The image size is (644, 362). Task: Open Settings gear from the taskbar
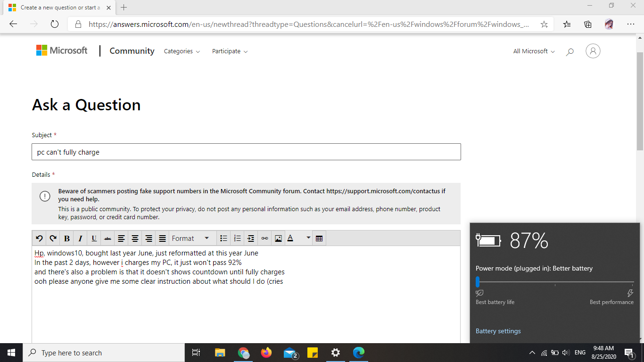click(x=336, y=353)
